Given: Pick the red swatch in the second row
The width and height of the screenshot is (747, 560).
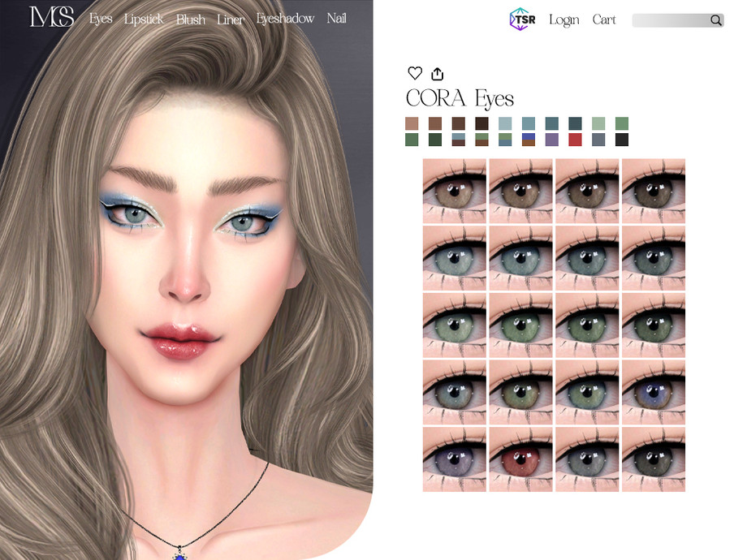Looking at the screenshot, I should click(576, 139).
